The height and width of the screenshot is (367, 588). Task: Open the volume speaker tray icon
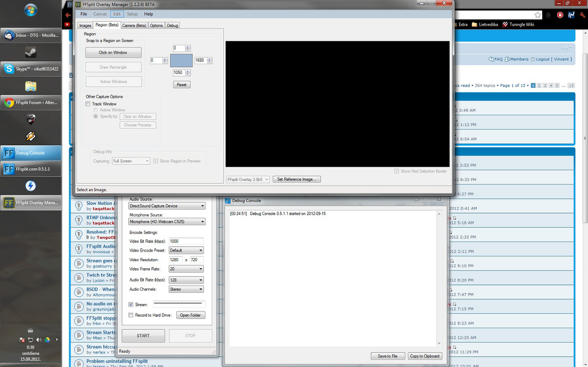pos(38,340)
